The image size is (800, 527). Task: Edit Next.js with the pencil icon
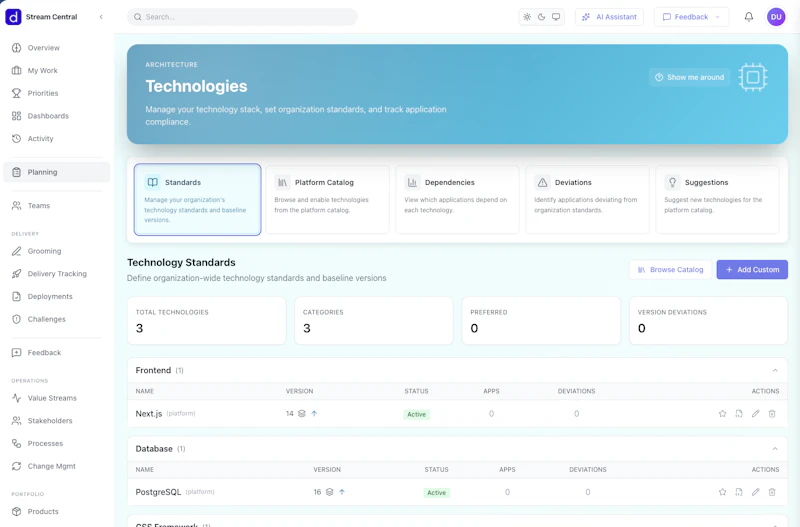click(756, 414)
